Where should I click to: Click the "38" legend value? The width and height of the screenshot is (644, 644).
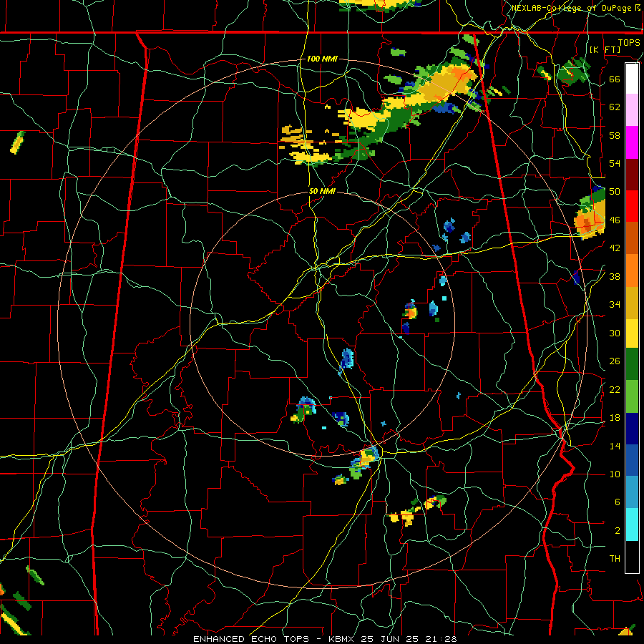pos(615,276)
